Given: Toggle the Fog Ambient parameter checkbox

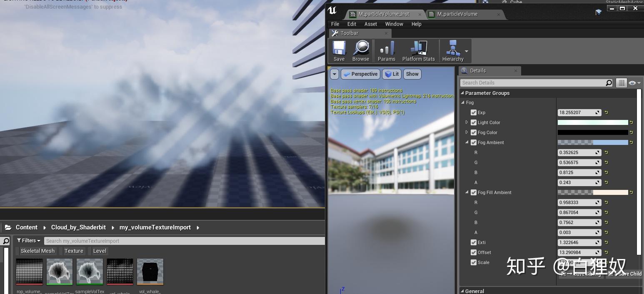Looking at the screenshot, I should click(x=474, y=142).
